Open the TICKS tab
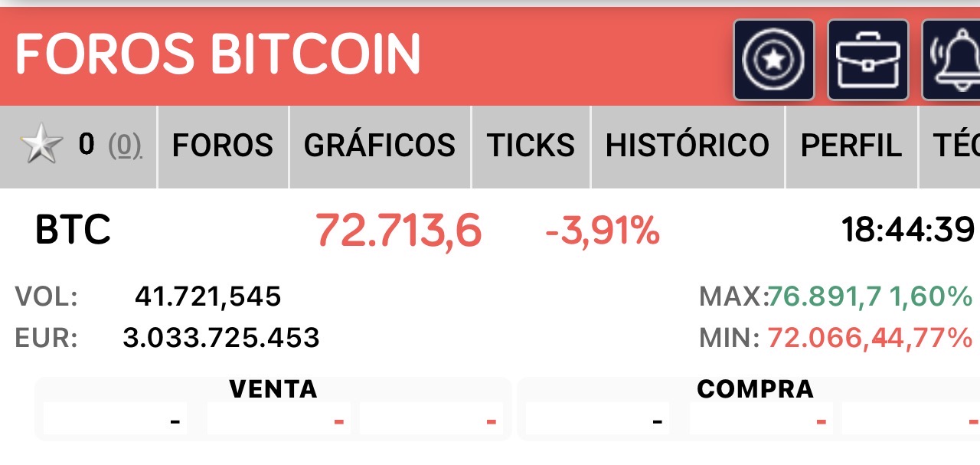980x465 pixels. pos(531,146)
